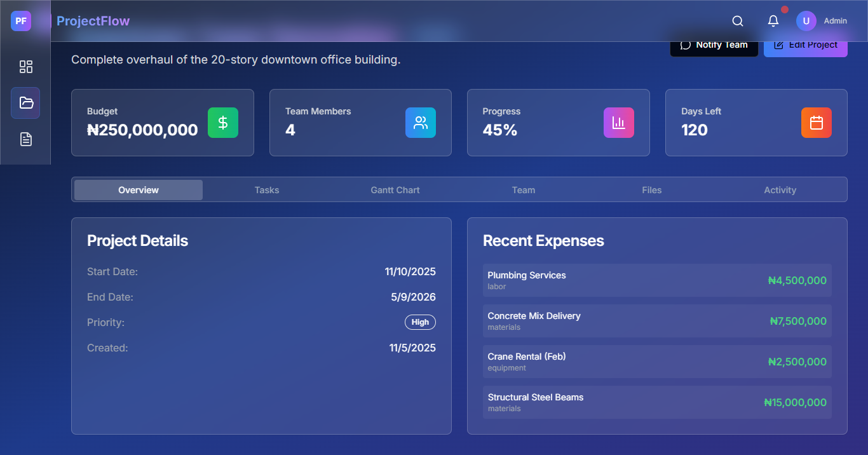Go to the Files tab

pyautogui.click(x=652, y=190)
